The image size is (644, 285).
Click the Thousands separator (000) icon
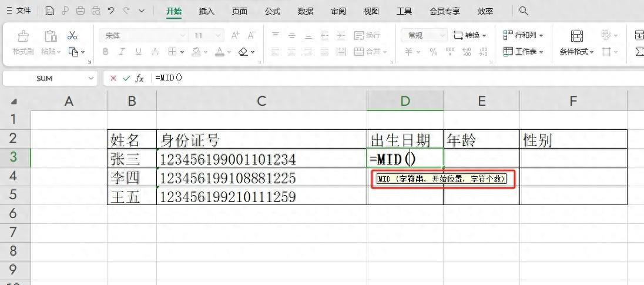point(450,52)
